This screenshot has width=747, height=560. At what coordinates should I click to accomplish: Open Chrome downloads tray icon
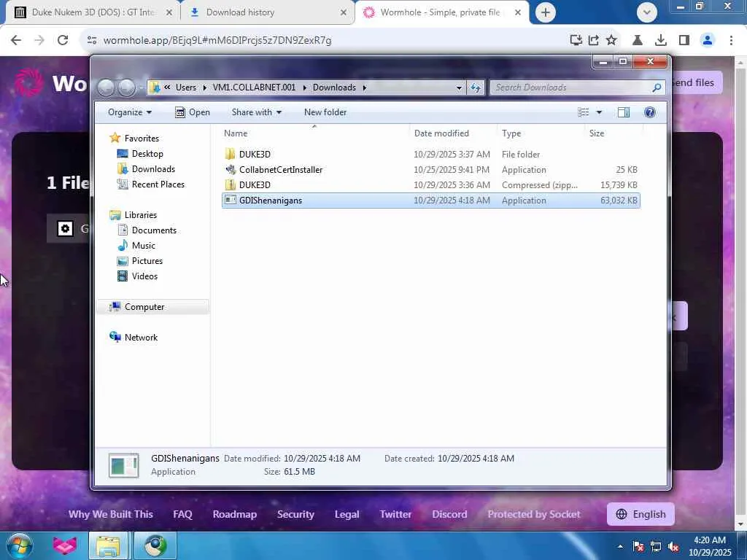(x=660, y=41)
